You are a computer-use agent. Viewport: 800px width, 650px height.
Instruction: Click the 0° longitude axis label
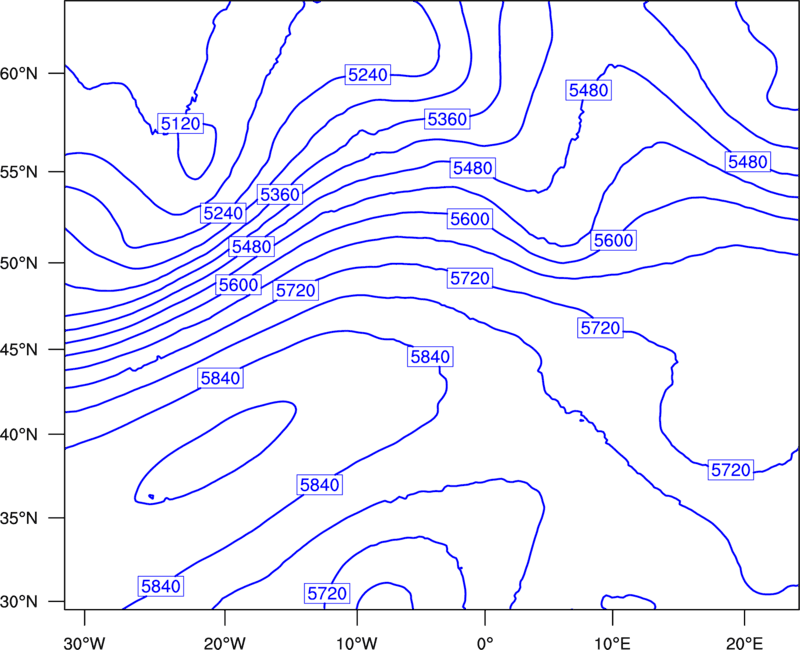[485, 643]
